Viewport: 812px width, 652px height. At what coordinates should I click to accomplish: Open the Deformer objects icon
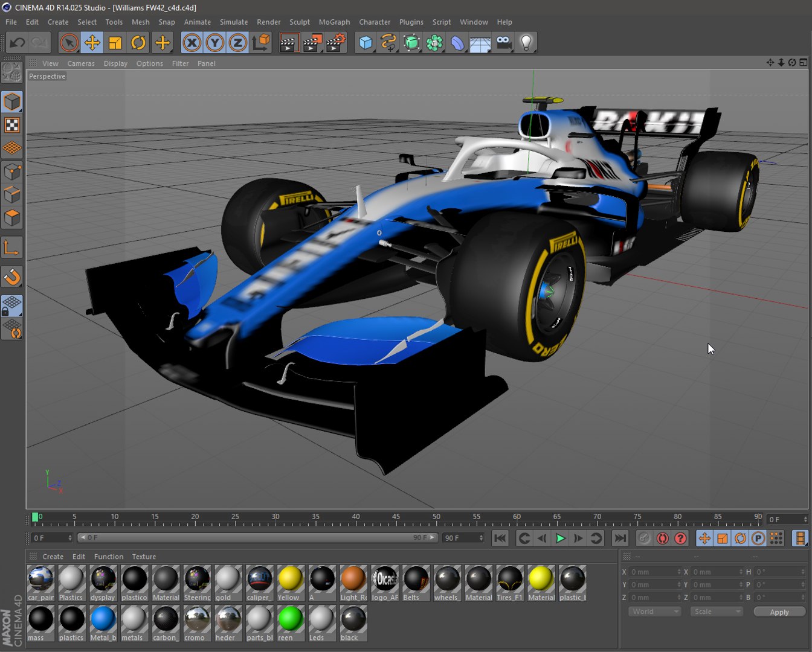457,43
